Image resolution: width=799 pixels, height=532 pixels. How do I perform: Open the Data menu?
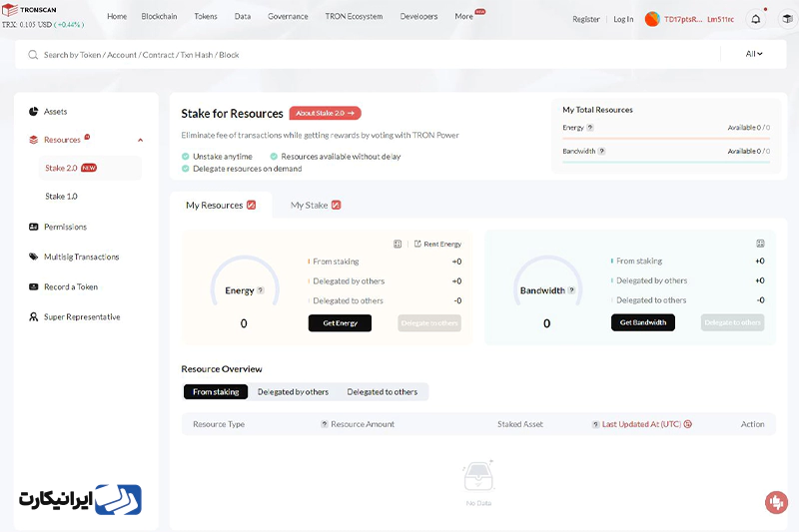click(x=243, y=16)
